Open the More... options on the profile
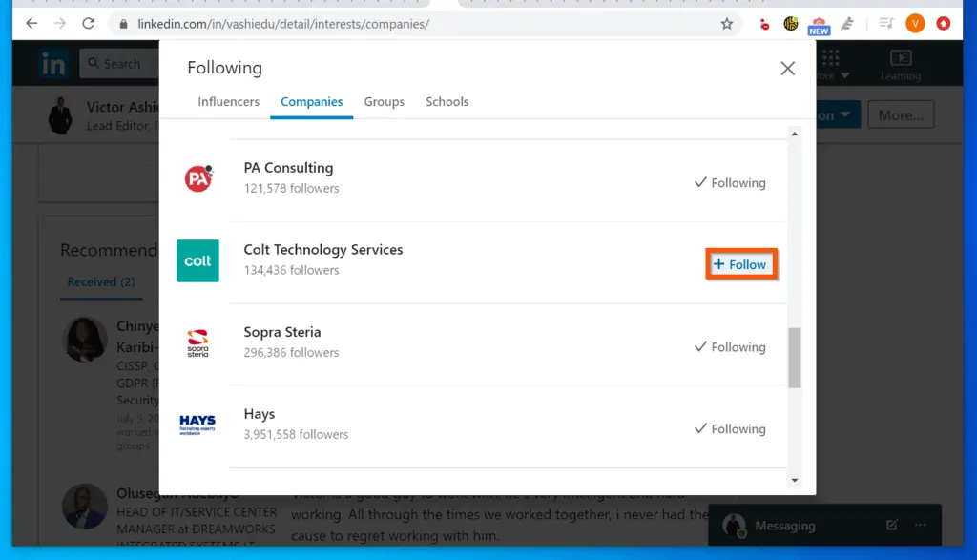This screenshot has width=977, height=560. point(900,114)
